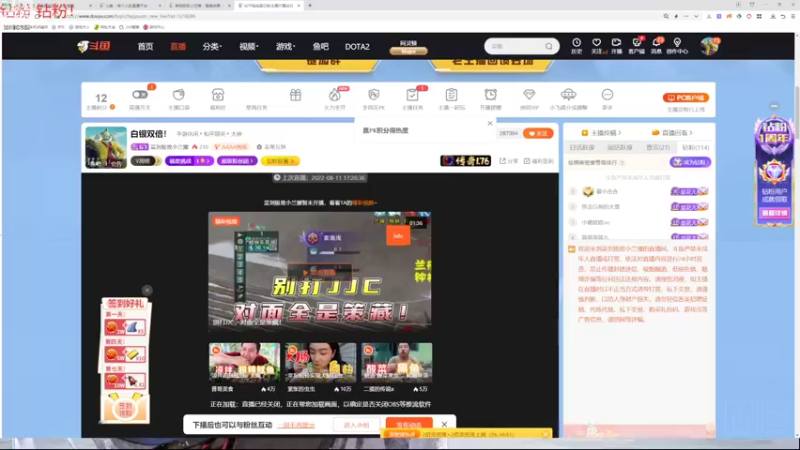Click the header search input field
The image size is (800, 450).
514,46
